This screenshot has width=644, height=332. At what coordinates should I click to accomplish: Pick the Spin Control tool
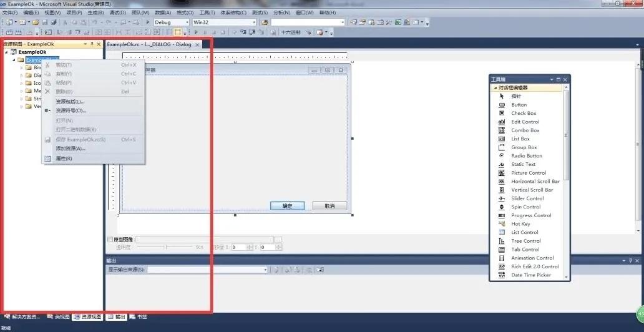pos(527,207)
